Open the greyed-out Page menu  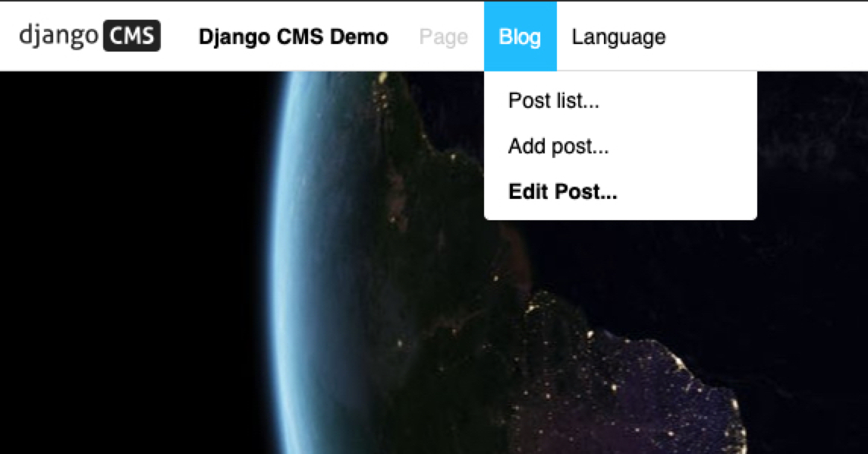[443, 36]
